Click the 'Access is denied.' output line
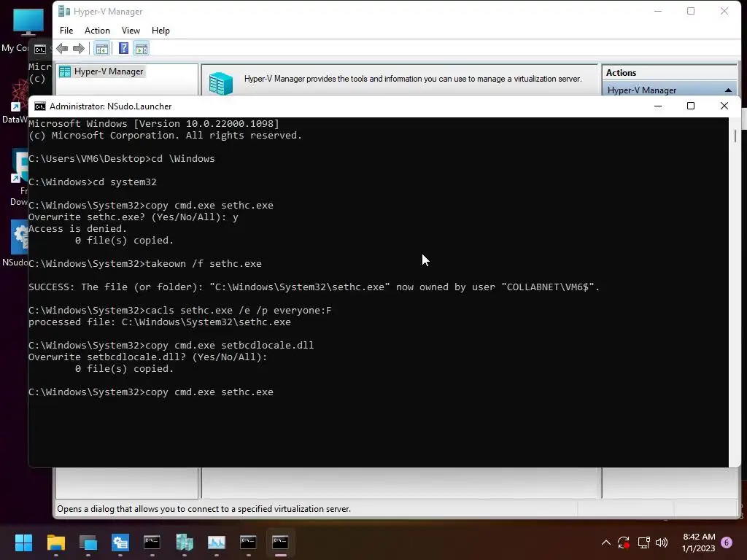 77,228
